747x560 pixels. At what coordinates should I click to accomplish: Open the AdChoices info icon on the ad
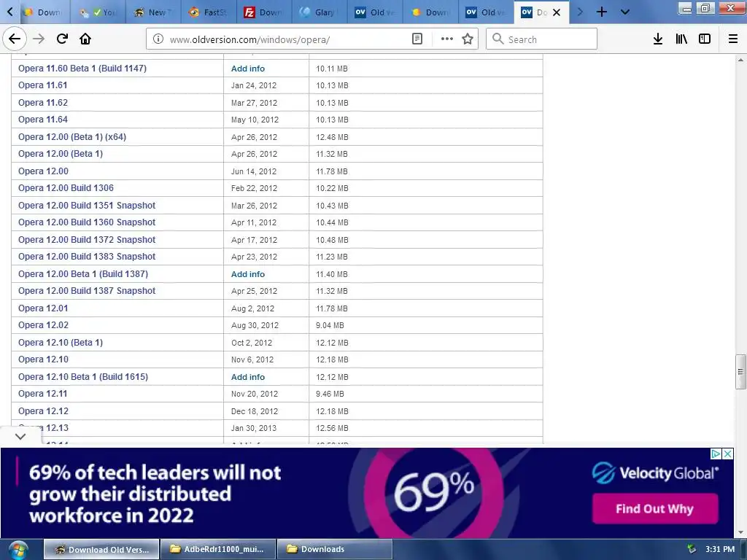716,454
